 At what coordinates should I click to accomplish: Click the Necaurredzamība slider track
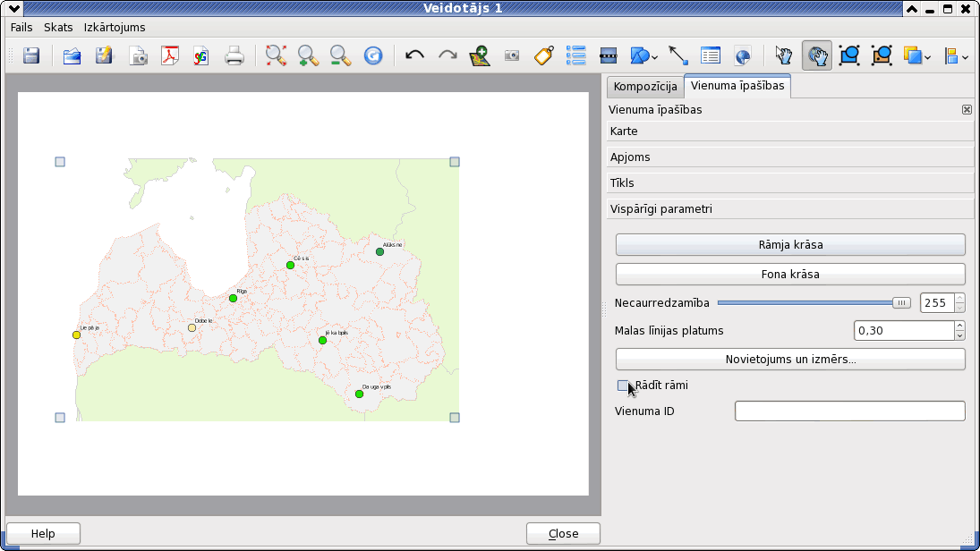(814, 303)
